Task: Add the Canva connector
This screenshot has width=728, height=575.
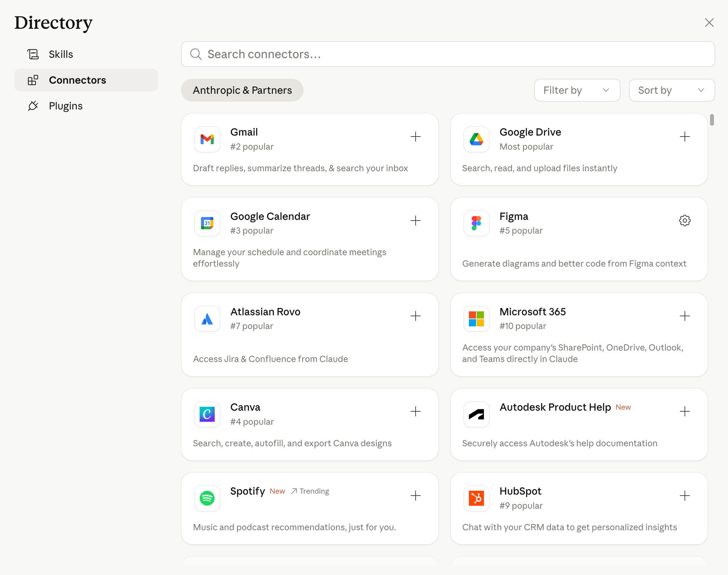Action: 416,411
